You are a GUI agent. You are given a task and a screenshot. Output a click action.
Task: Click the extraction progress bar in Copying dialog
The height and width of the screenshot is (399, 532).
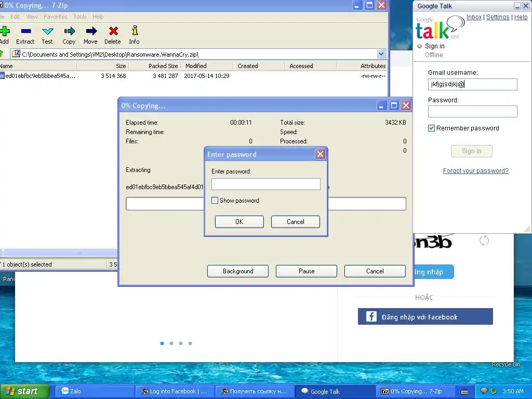point(265,204)
